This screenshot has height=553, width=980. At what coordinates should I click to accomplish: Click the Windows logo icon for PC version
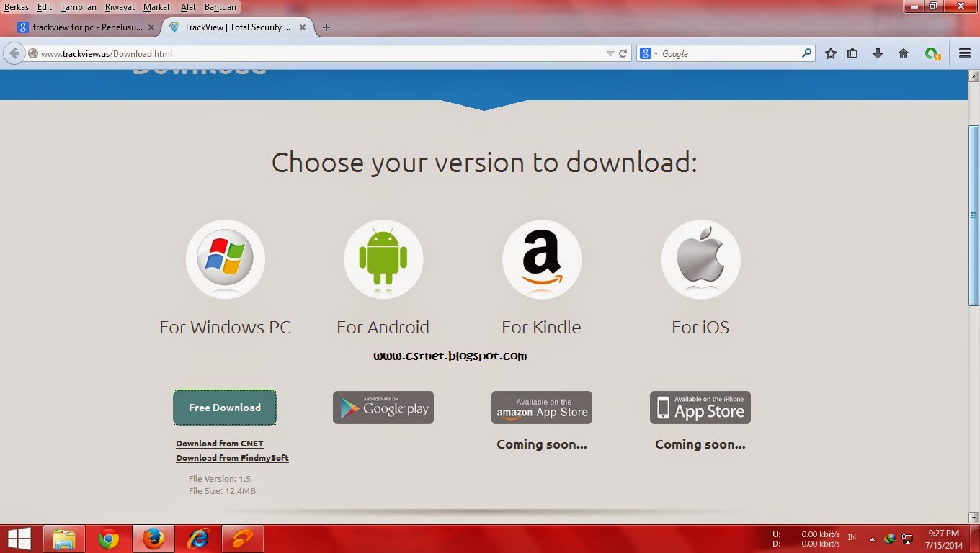pos(226,259)
